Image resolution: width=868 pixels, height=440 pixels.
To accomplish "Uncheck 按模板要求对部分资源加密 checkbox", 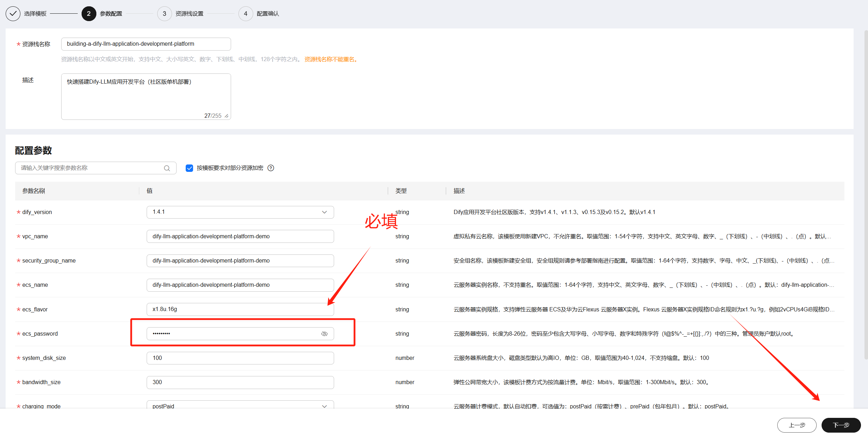I will [189, 168].
